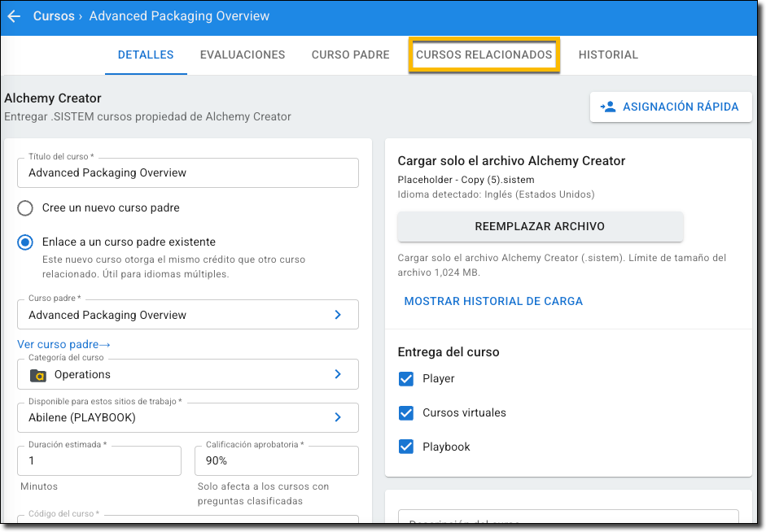Open the Cursos Relacionados tab
This screenshot has width=766, height=532.
484,55
